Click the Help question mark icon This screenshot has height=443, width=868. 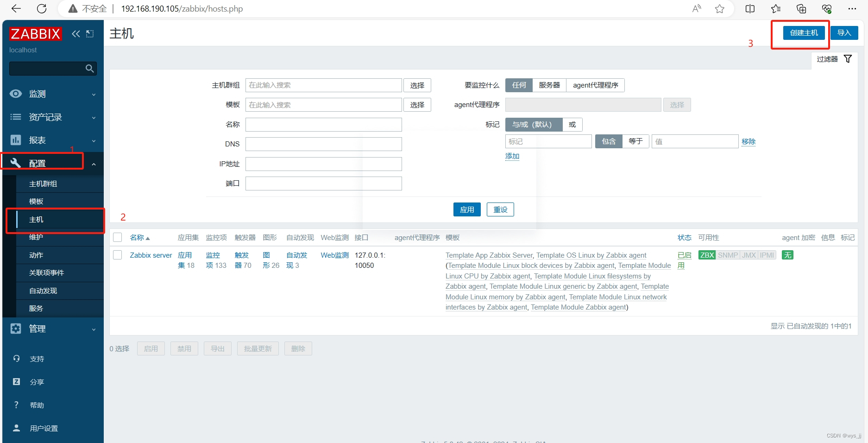pyautogui.click(x=17, y=405)
